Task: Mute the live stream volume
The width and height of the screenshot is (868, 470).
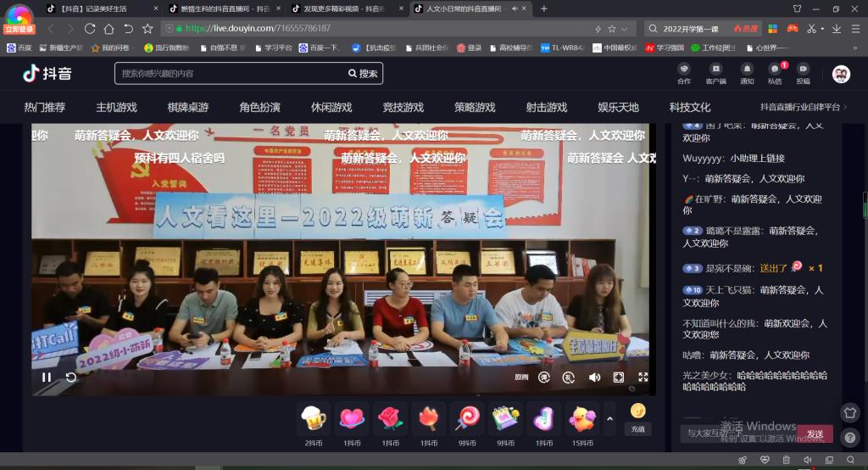Action: 594,378
